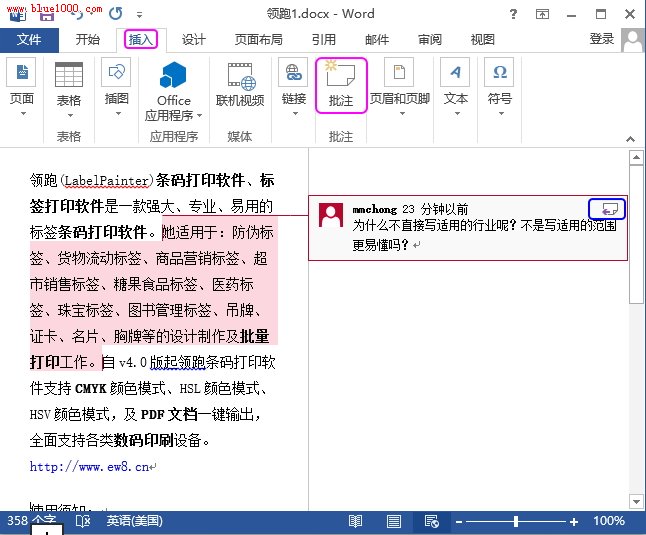Screen dimensions: 646x535
Task: Click the zoom in plus button
Action: [x=574, y=522]
